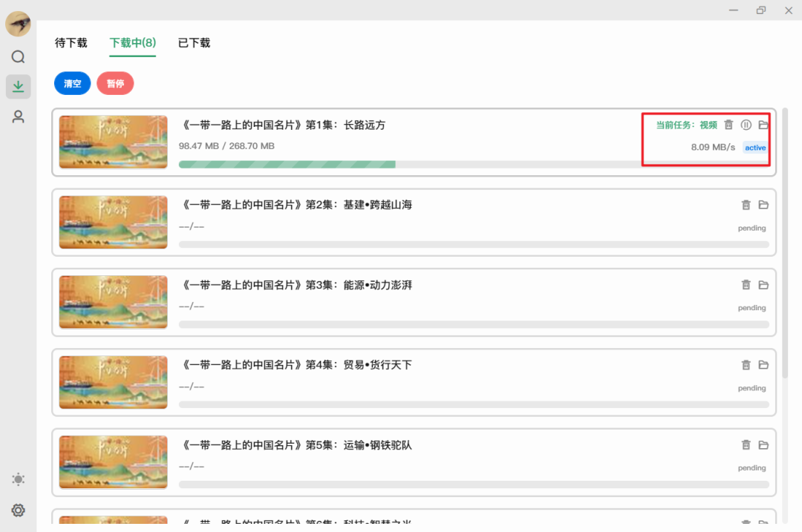
Task: Open the downloads icon in sidebar
Action: click(19, 87)
